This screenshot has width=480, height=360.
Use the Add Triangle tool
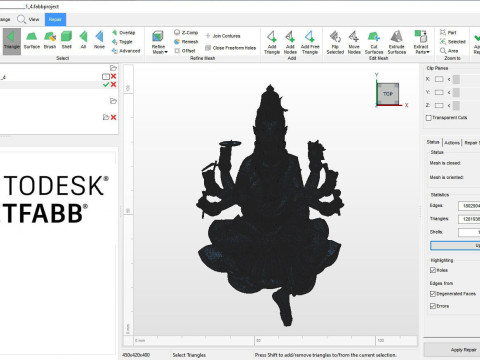coord(272,42)
